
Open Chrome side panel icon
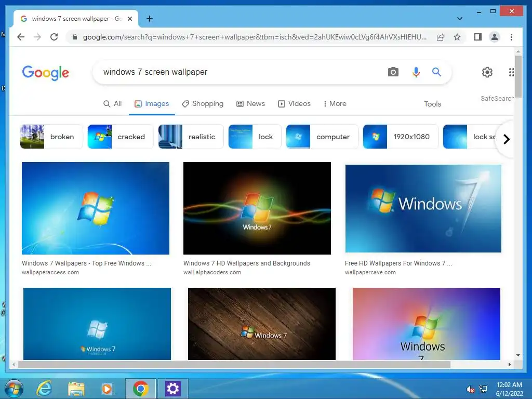(478, 37)
